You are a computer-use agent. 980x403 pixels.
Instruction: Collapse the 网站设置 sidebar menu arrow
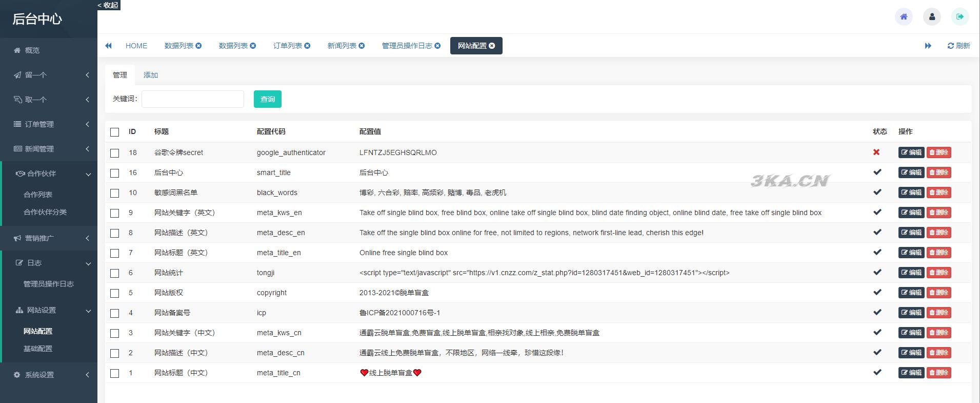[x=88, y=311]
